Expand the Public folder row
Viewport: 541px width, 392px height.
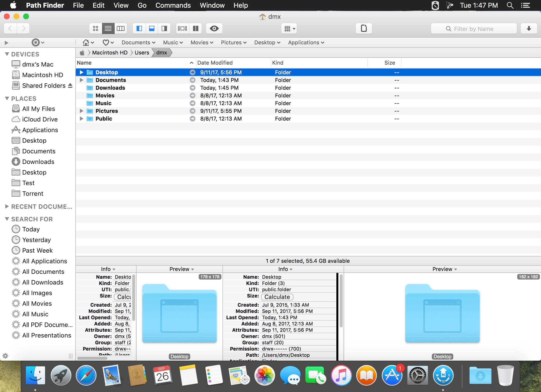click(82, 119)
